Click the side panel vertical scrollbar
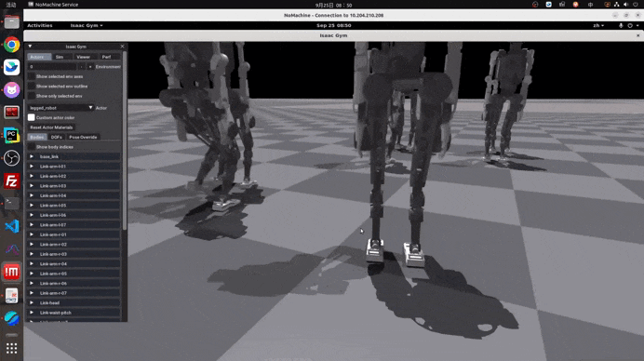644x361 pixels. point(125,140)
